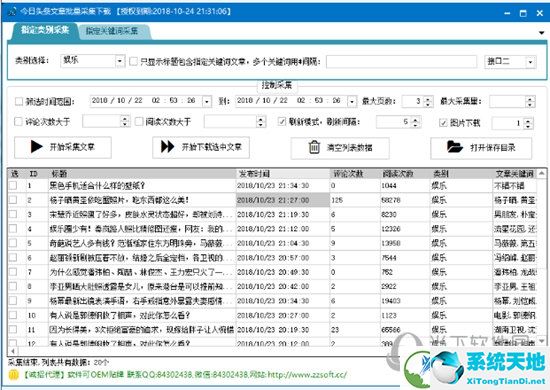Check the checkbox for row 10
Screen dimensions: 550x390
tap(13, 315)
